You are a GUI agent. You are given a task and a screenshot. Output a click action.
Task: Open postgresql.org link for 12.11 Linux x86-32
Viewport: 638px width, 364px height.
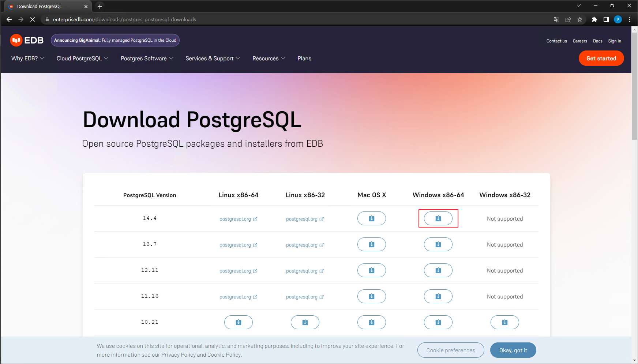tap(305, 271)
